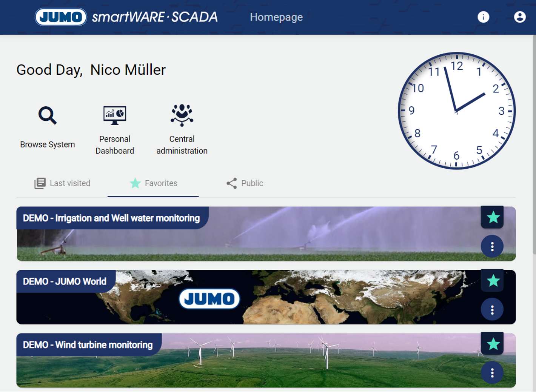
Task: Unfavorite the Irrigation and Well water dashboard
Action: [492, 217]
